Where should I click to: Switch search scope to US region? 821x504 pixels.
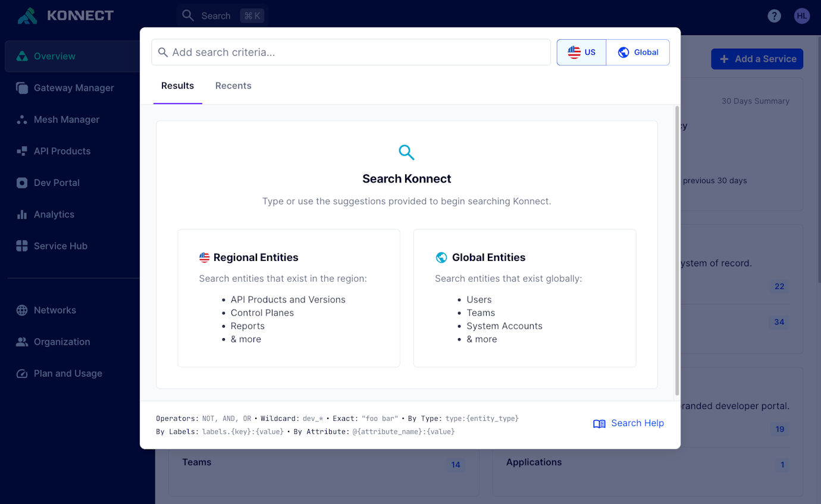(x=581, y=52)
